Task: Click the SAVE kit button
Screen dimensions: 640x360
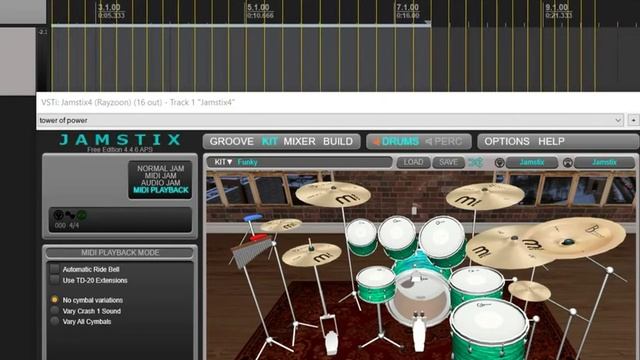Action: click(x=448, y=162)
